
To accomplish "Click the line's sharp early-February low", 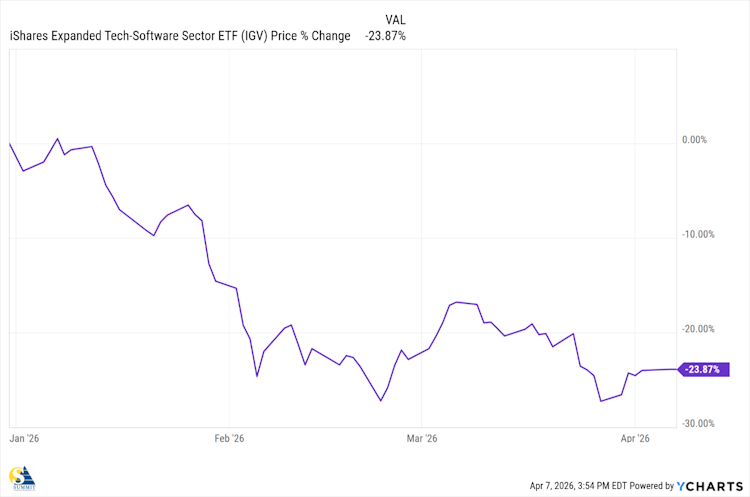I will pyautogui.click(x=257, y=376).
